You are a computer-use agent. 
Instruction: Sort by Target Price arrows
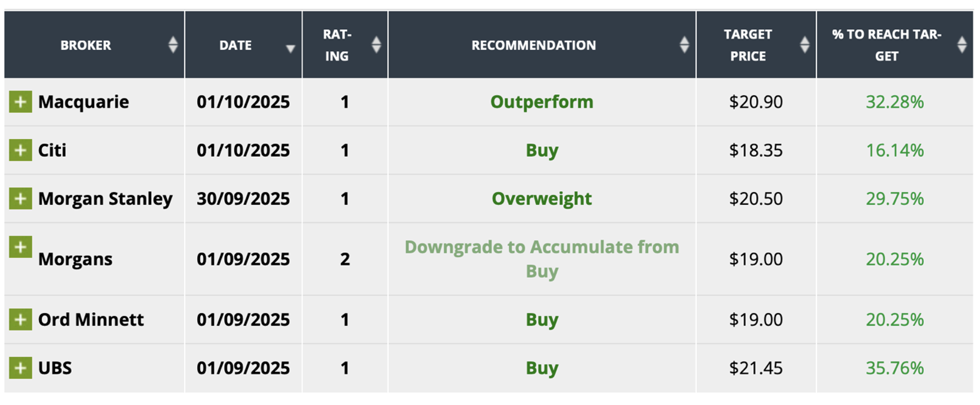(x=805, y=45)
